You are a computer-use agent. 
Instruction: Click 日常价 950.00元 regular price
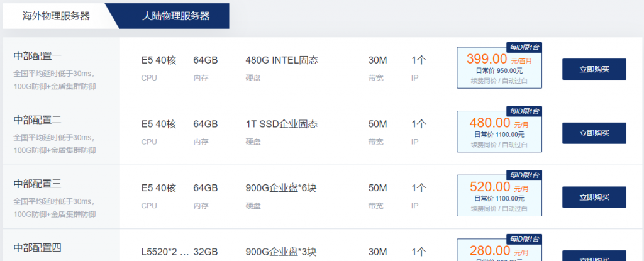(x=499, y=70)
